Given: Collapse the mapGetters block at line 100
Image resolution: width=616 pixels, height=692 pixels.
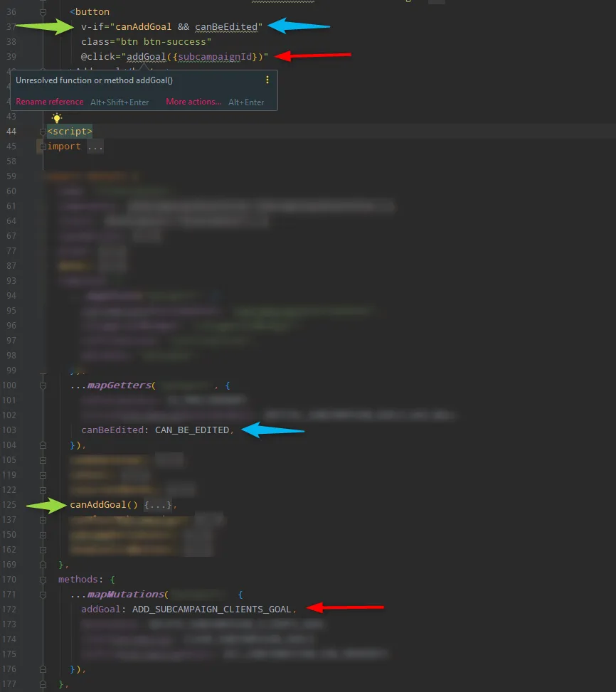Looking at the screenshot, I should coord(43,385).
